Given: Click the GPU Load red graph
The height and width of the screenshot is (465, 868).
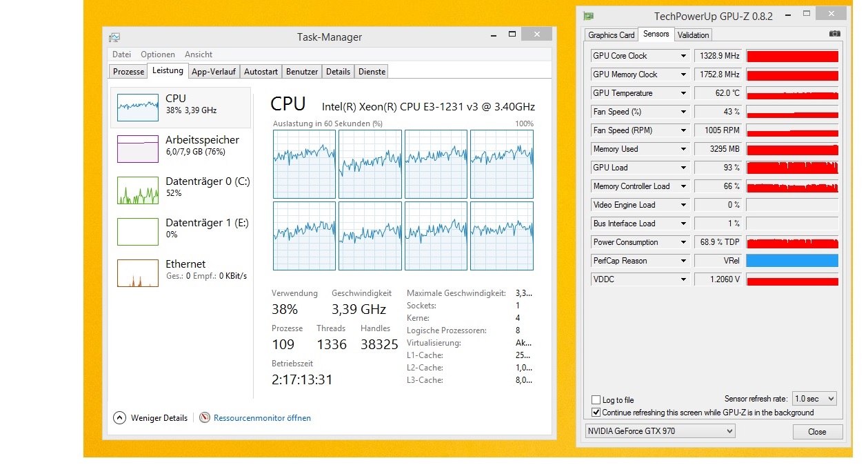Looking at the screenshot, I should (x=792, y=168).
